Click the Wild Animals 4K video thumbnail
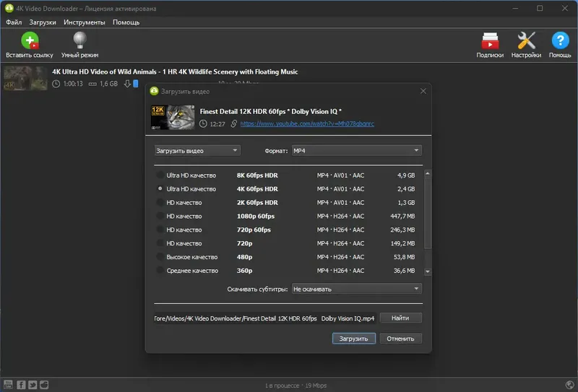Screen dimensions: 578x392 coord(25,78)
